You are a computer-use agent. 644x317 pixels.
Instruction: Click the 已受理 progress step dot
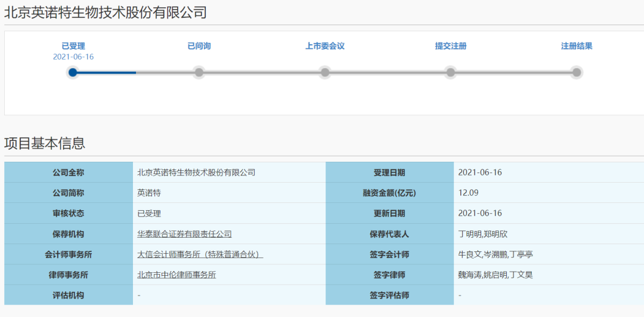pyautogui.click(x=73, y=72)
